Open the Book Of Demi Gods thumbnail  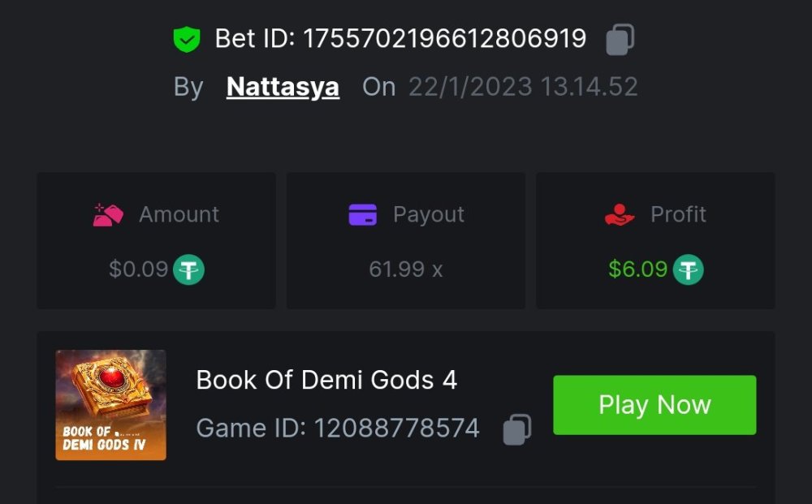(x=110, y=405)
